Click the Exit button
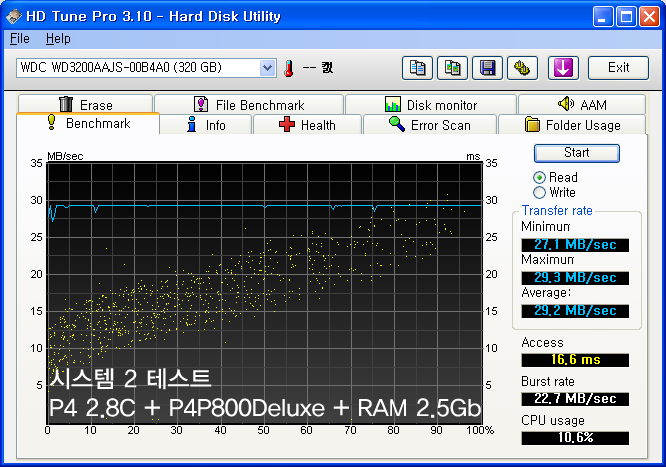The width and height of the screenshot is (666, 467). pyautogui.click(x=618, y=68)
